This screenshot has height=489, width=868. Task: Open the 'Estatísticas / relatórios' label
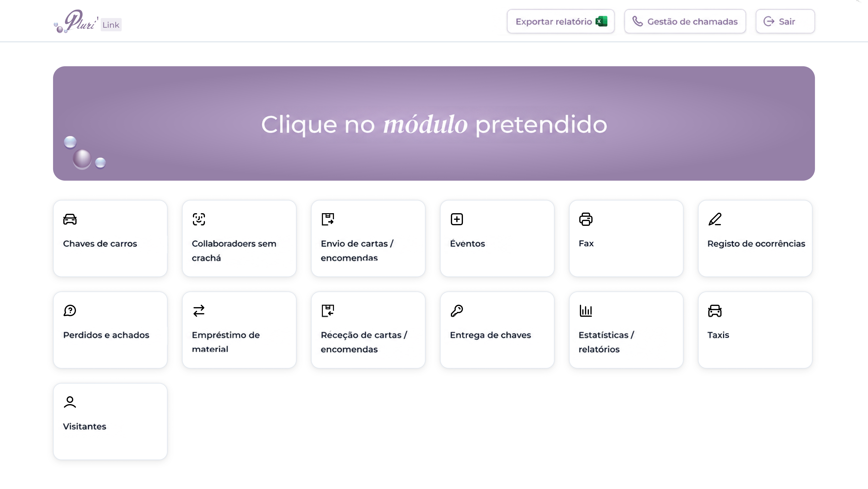(x=606, y=342)
